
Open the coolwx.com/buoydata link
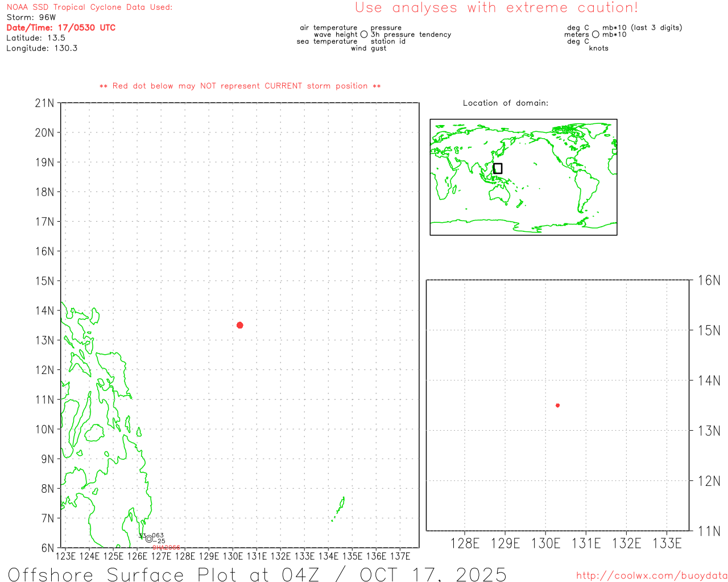tap(651, 576)
